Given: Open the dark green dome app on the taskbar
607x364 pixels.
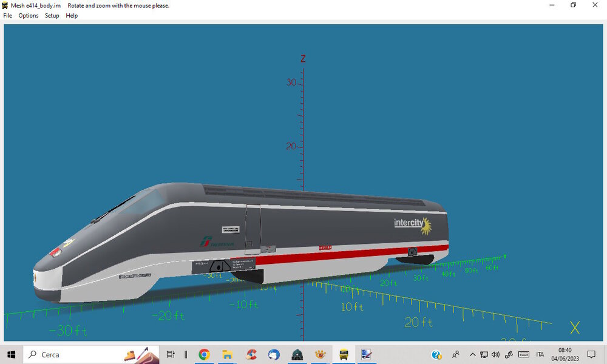Looking at the screenshot, I should tap(297, 354).
